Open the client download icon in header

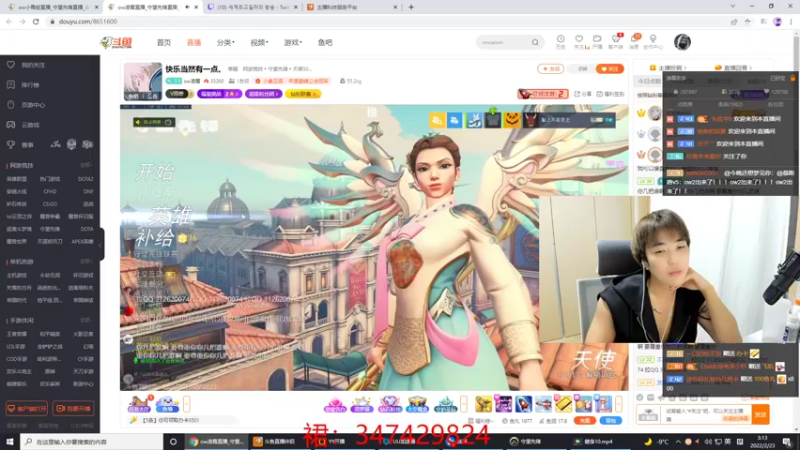(x=616, y=39)
